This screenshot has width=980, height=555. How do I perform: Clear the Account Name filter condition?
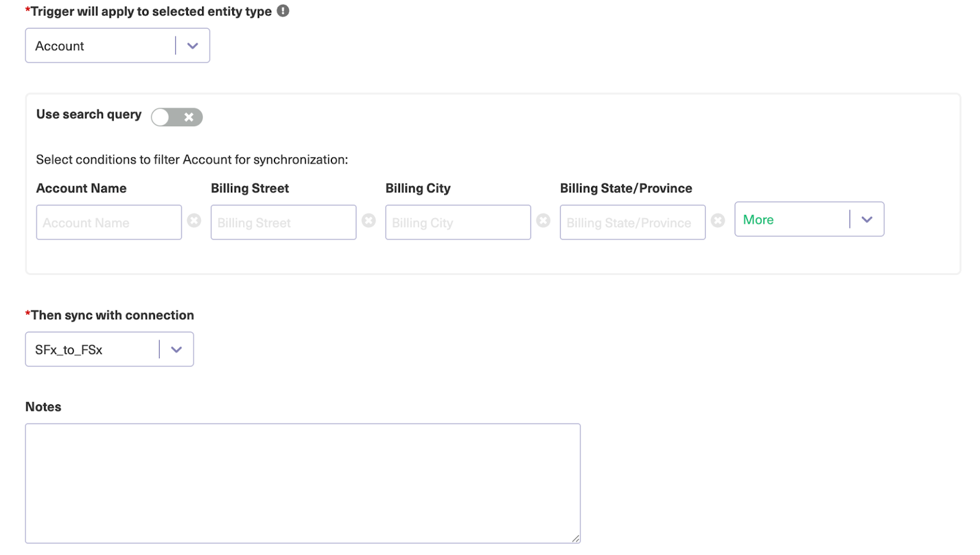click(x=194, y=221)
